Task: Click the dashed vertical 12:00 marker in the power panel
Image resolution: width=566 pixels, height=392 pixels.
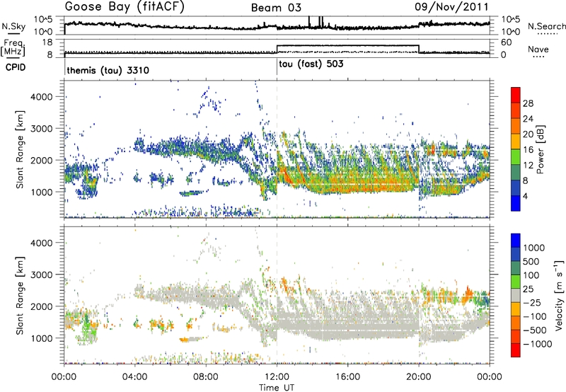Action: 277,149
